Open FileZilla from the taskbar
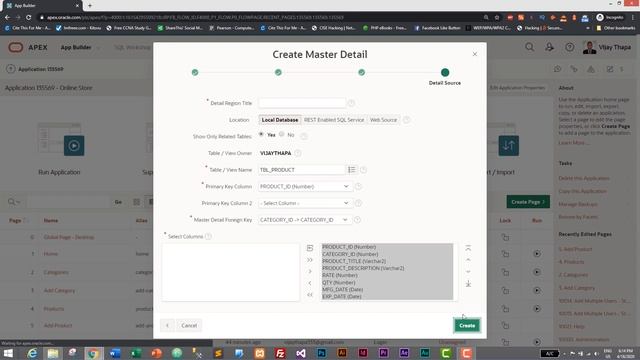 [280, 353]
